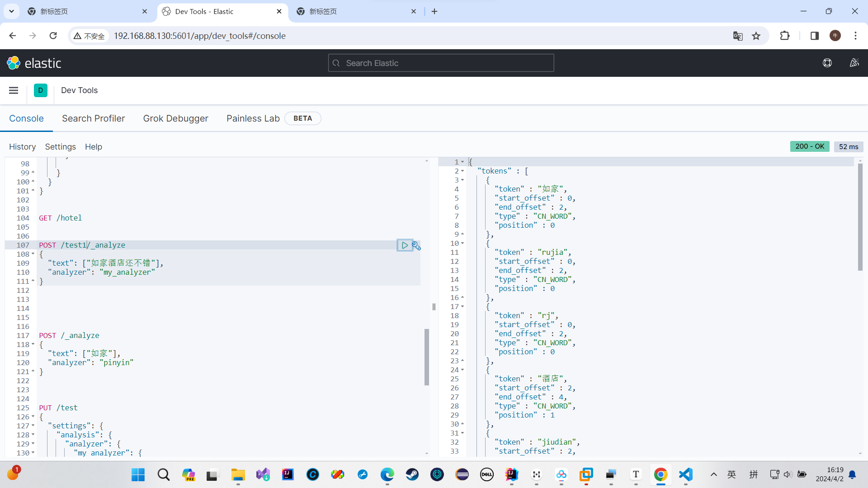Image resolution: width=868 pixels, height=488 pixels.
Task: Click the Google Translate icon in address bar
Action: coord(738,36)
